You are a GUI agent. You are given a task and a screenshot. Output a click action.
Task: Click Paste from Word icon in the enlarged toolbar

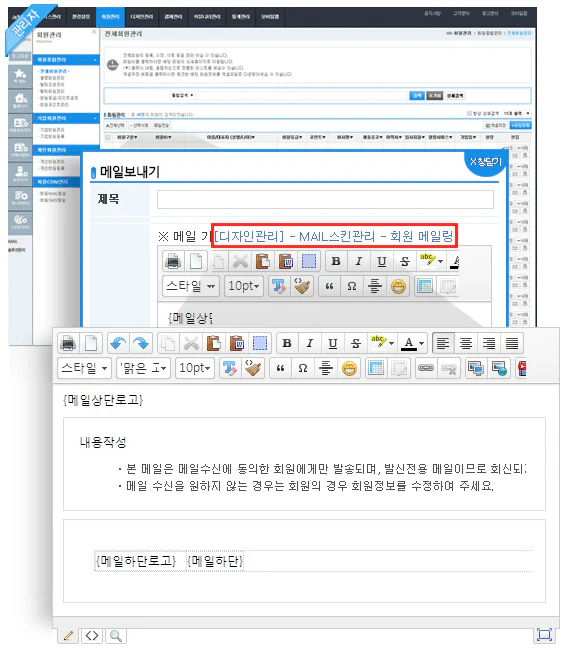[x=237, y=343]
